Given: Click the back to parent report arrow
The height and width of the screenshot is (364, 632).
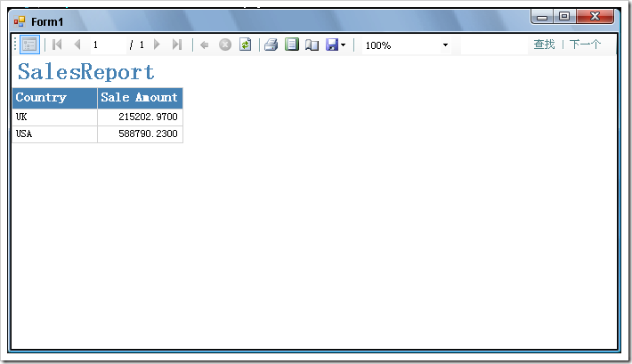Looking at the screenshot, I should (x=205, y=45).
